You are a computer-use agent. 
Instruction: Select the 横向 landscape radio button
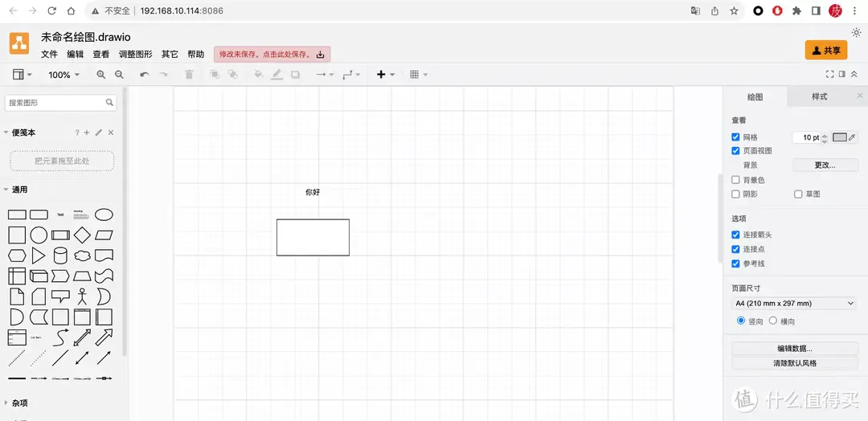pyautogui.click(x=773, y=321)
